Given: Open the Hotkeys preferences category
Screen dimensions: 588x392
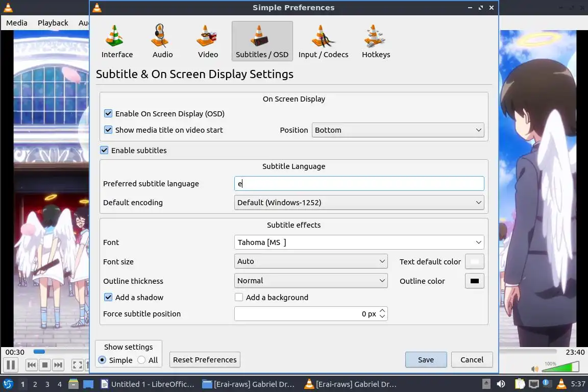Looking at the screenshot, I should click(376, 41).
